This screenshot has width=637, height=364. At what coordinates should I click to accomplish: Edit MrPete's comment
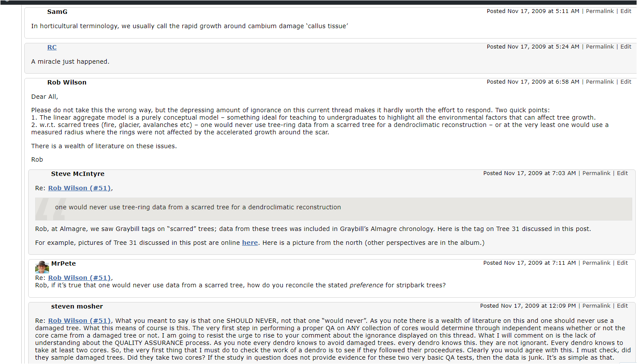622,263
